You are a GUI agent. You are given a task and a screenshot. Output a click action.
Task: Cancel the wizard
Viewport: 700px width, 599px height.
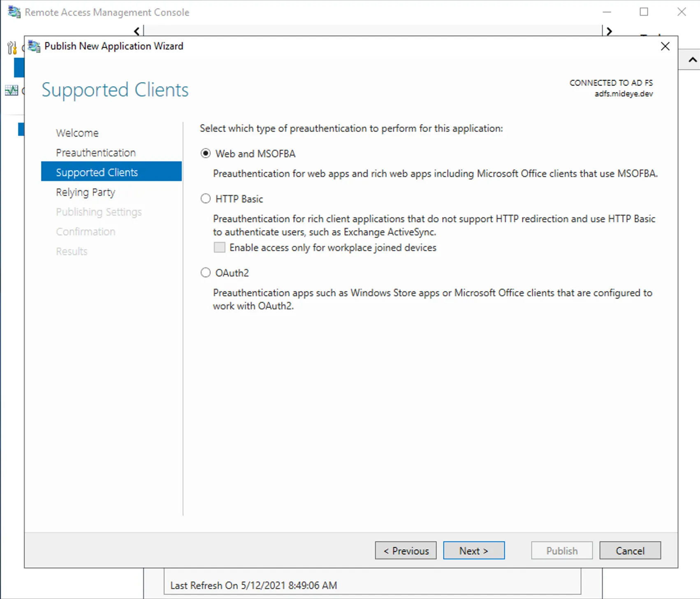click(630, 550)
